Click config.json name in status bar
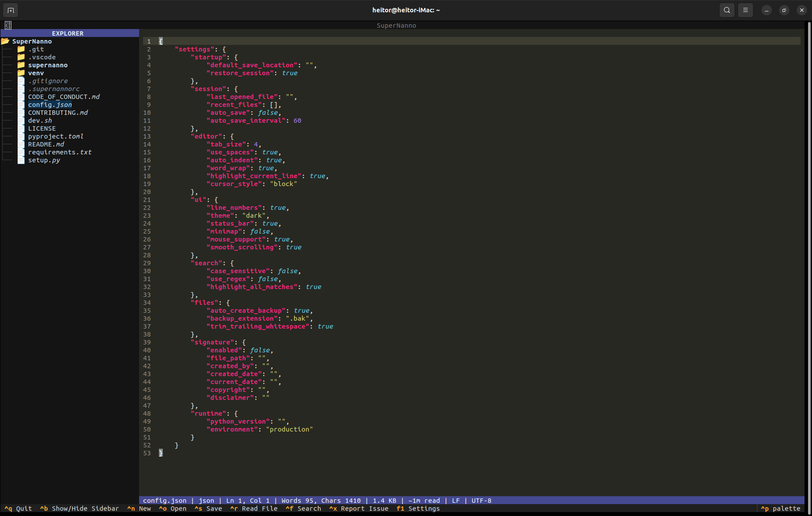This screenshot has height=516, width=812. click(x=165, y=501)
